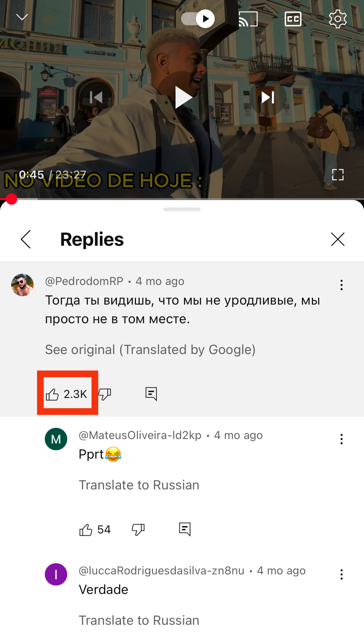
Task: Go back from Replies panel
Action: (x=26, y=239)
